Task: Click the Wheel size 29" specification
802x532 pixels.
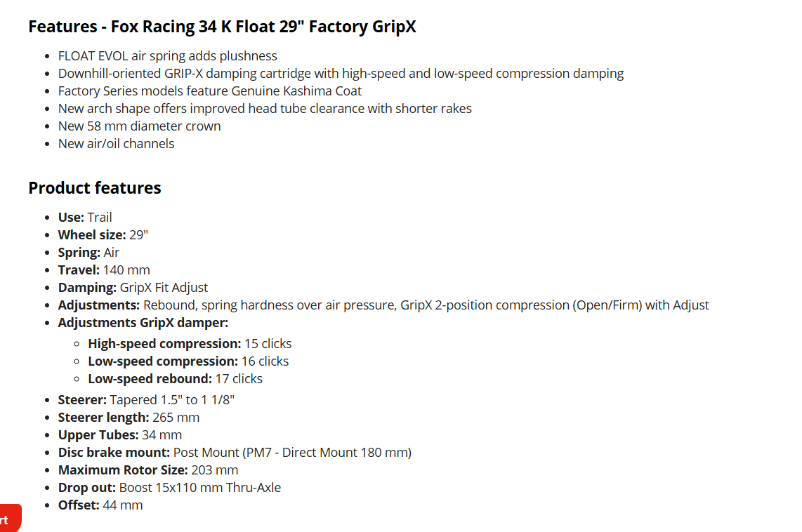Action: click(103, 235)
